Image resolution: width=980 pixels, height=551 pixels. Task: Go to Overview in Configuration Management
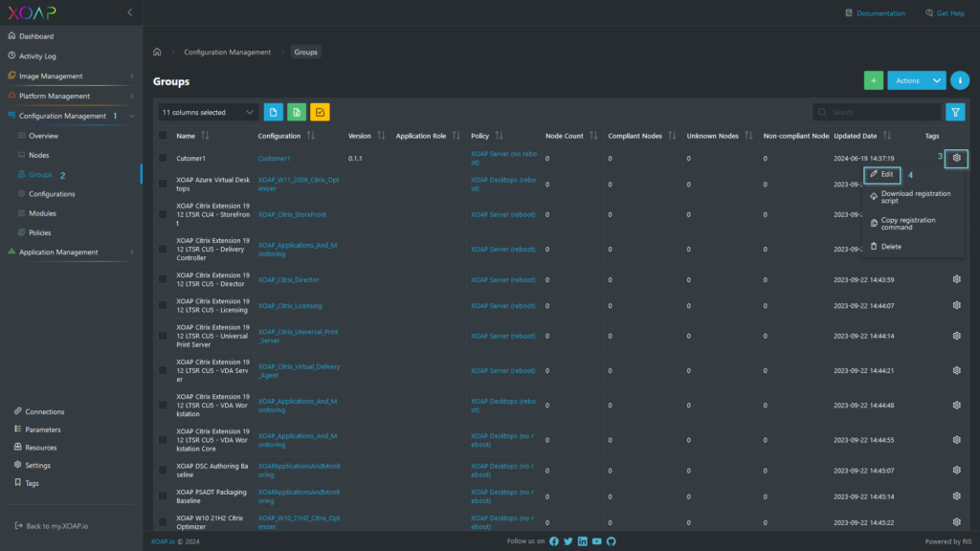[43, 136]
